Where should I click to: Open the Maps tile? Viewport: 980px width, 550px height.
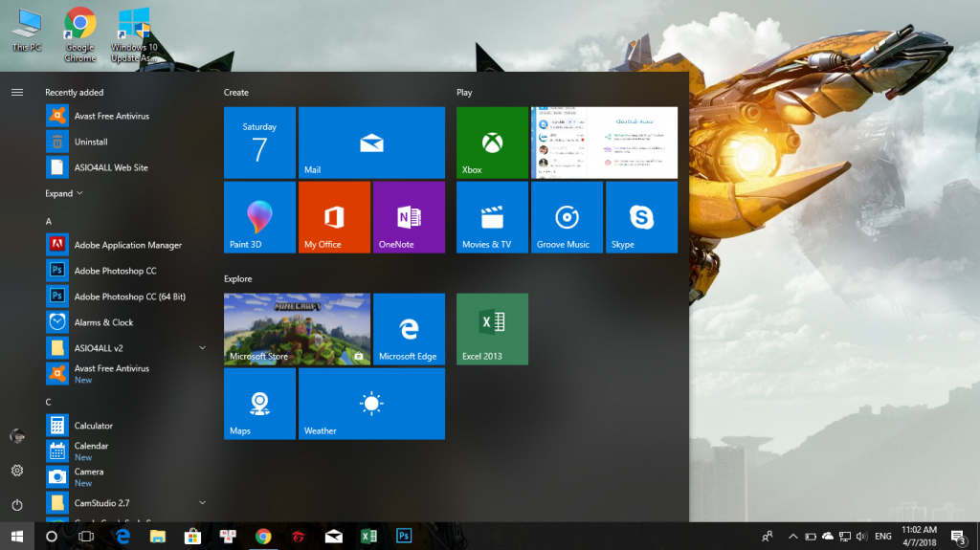pyautogui.click(x=259, y=404)
